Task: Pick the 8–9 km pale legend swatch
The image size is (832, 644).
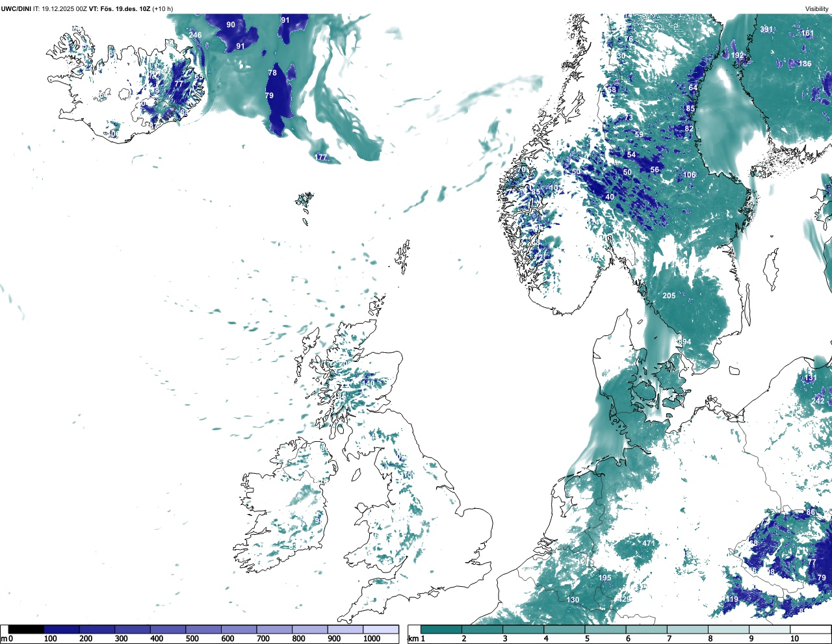Action: (x=729, y=629)
